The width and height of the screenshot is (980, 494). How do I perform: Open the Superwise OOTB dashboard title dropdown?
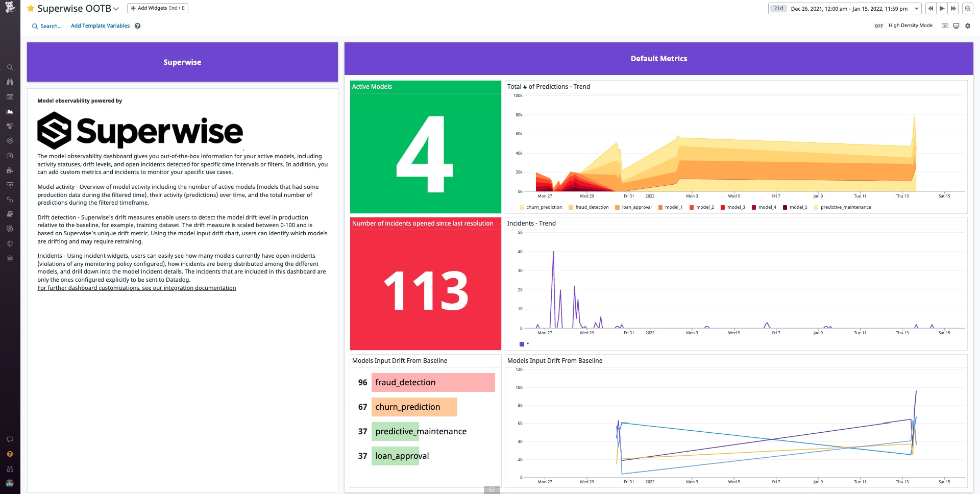coord(116,9)
